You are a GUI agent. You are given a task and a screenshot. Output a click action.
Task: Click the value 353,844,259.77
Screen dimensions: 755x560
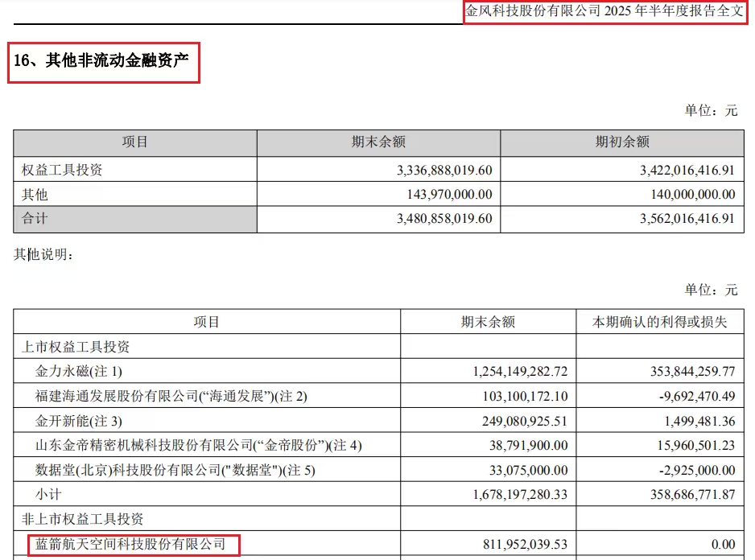692,371
